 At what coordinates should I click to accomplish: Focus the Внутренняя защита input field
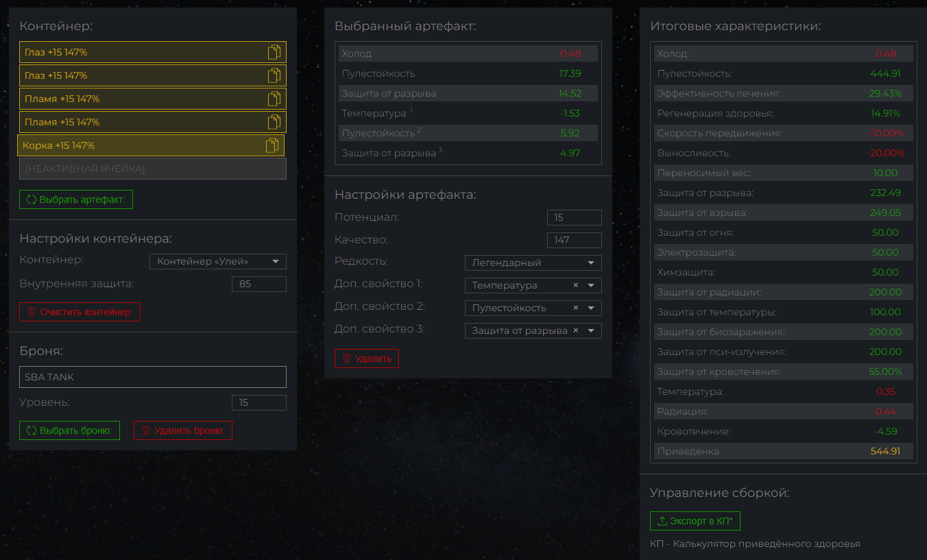(x=258, y=284)
